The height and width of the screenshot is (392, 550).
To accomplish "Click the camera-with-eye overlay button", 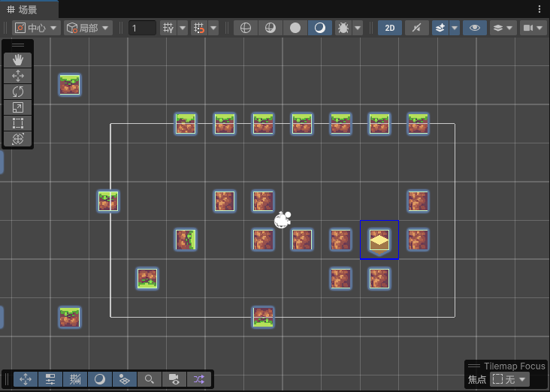I will click(x=174, y=379).
